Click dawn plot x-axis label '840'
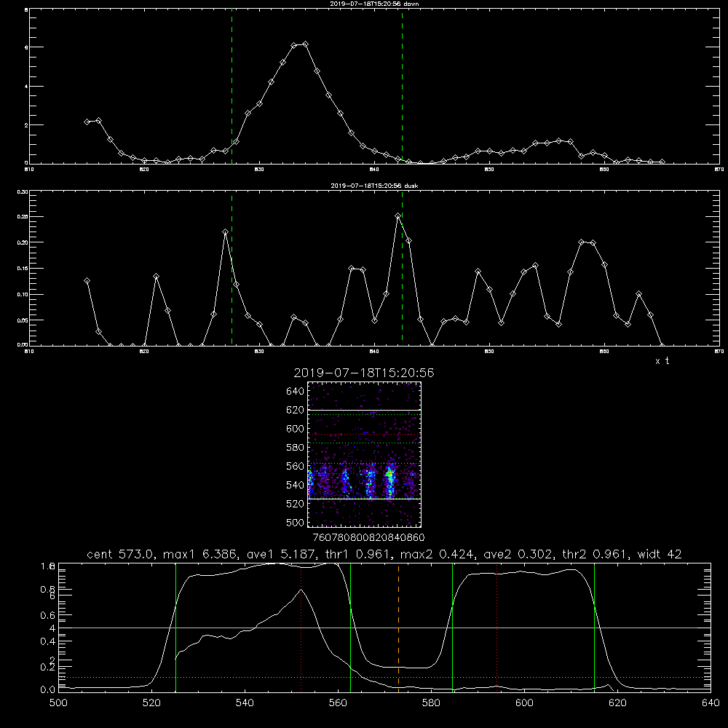Image resolution: width=728 pixels, height=728 pixels. pos(374,170)
